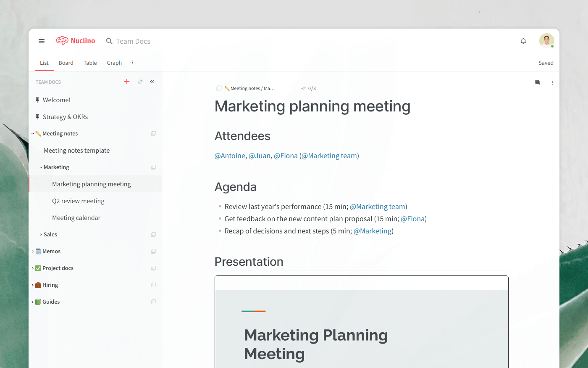Open the @Antoine mention

[230, 156]
